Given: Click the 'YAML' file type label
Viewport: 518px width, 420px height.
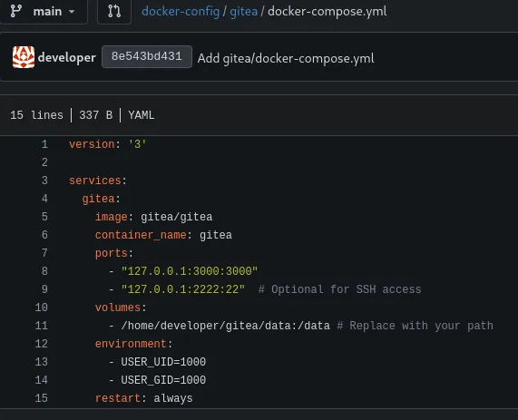Looking at the screenshot, I should 141,115.
